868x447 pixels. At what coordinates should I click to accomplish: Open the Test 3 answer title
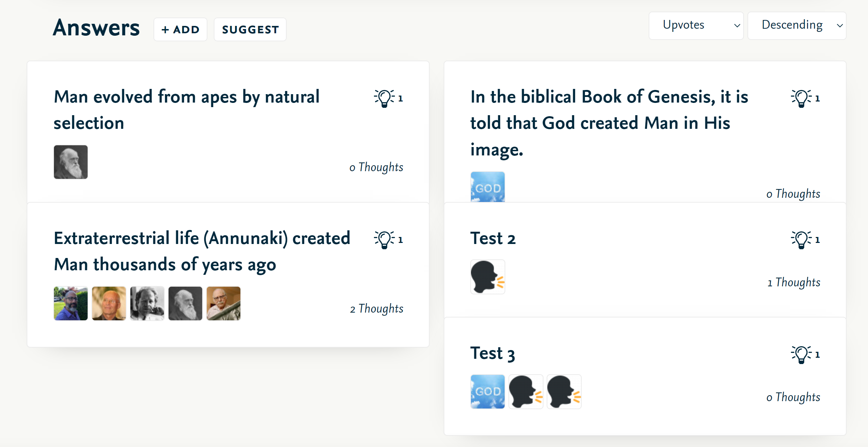click(493, 353)
